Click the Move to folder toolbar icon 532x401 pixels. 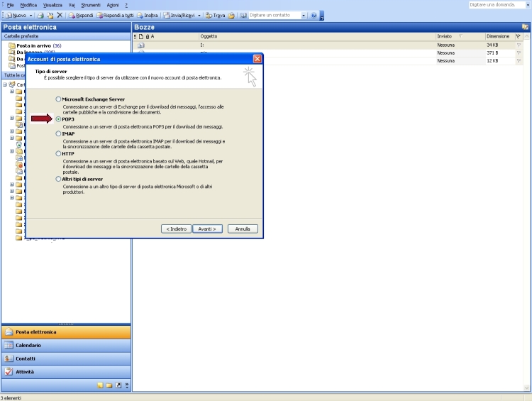tap(50, 16)
